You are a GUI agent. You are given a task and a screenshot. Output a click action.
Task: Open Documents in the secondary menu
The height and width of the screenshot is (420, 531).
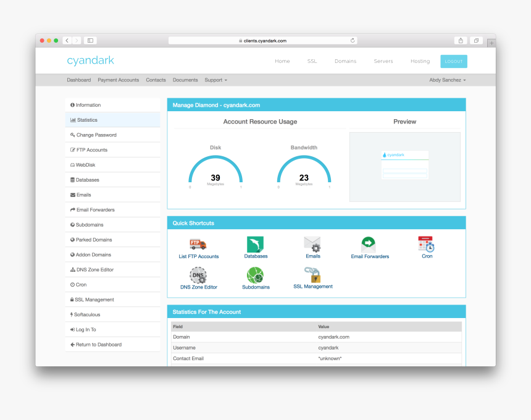[x=185, y=80]
